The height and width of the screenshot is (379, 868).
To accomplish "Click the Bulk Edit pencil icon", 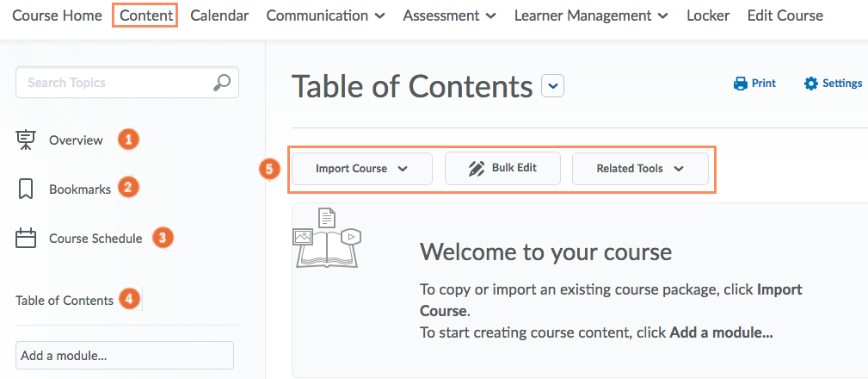I will coord(477,169).
